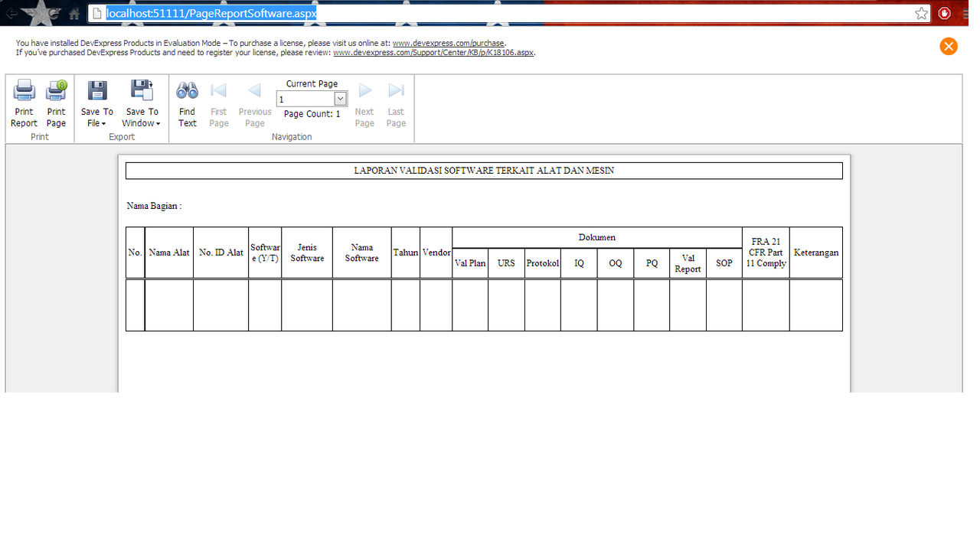Click the red extension icon in browser toolbar
This screenshot has width=980, height=551.
(x=945, y=13)
